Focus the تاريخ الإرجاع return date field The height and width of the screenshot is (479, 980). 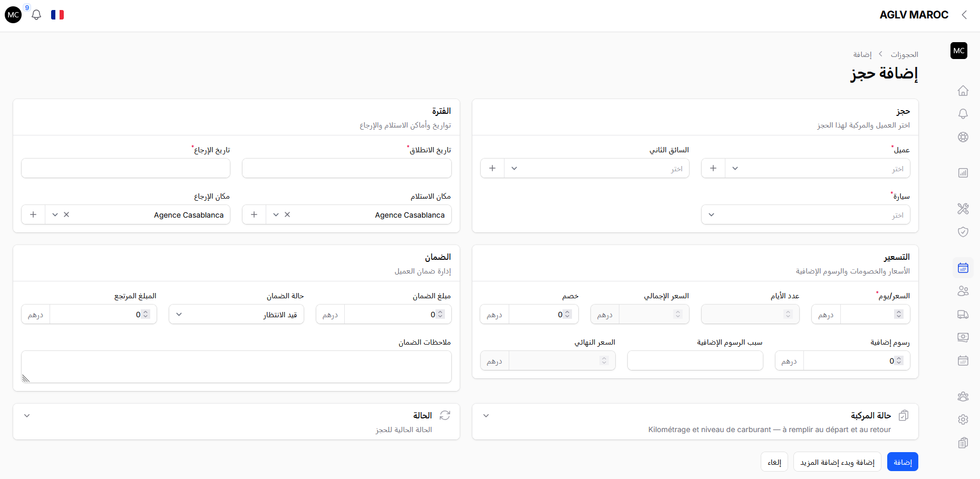pyautogui.click(x=125, y=168)
